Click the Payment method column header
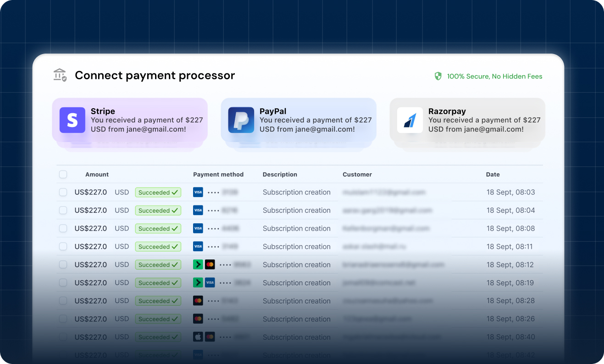 pos(218,175)
